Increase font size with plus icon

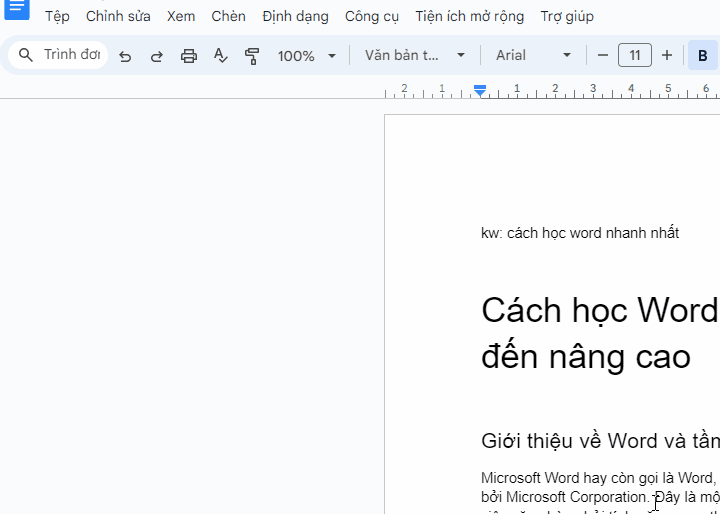(x=667, y=55)
